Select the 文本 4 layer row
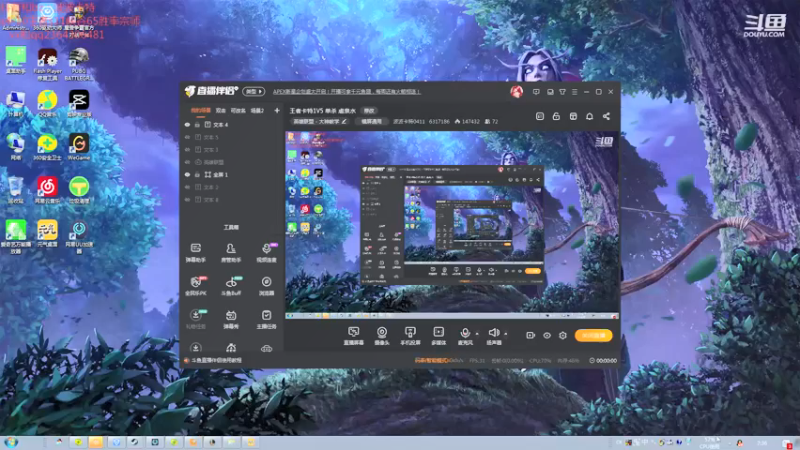 (x=232, y=124)
